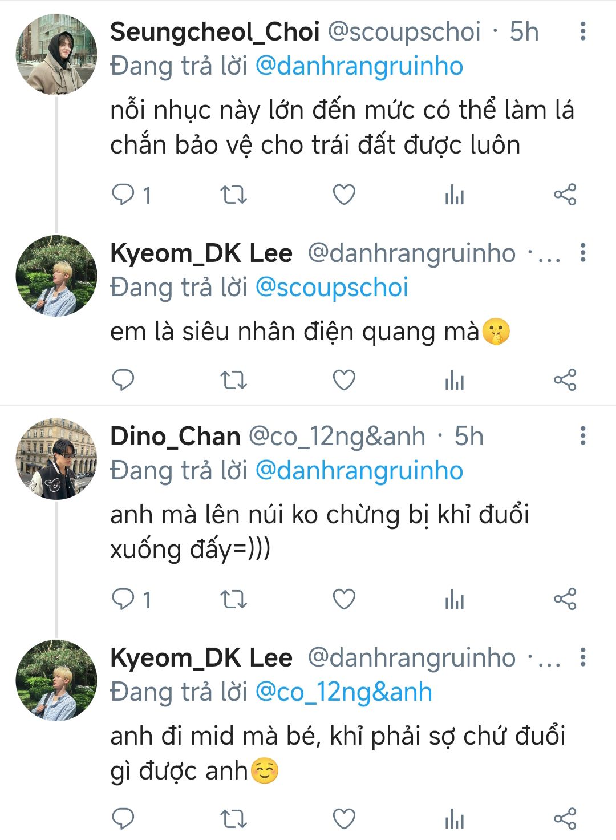Share Seungcheol_Choi's tweet
Screen dimensions: 616x840
[x=565, y=195]
